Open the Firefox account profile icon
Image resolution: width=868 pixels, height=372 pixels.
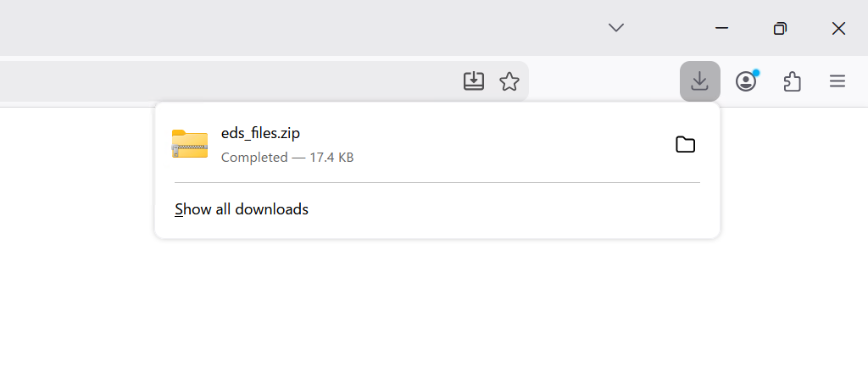click(x=746, y=81)
